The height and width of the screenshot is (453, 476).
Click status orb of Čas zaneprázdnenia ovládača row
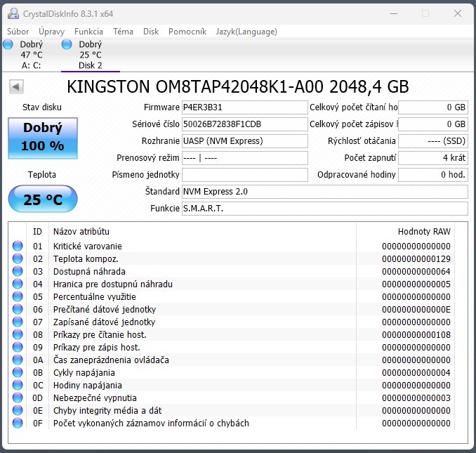[x=18, y=360]
